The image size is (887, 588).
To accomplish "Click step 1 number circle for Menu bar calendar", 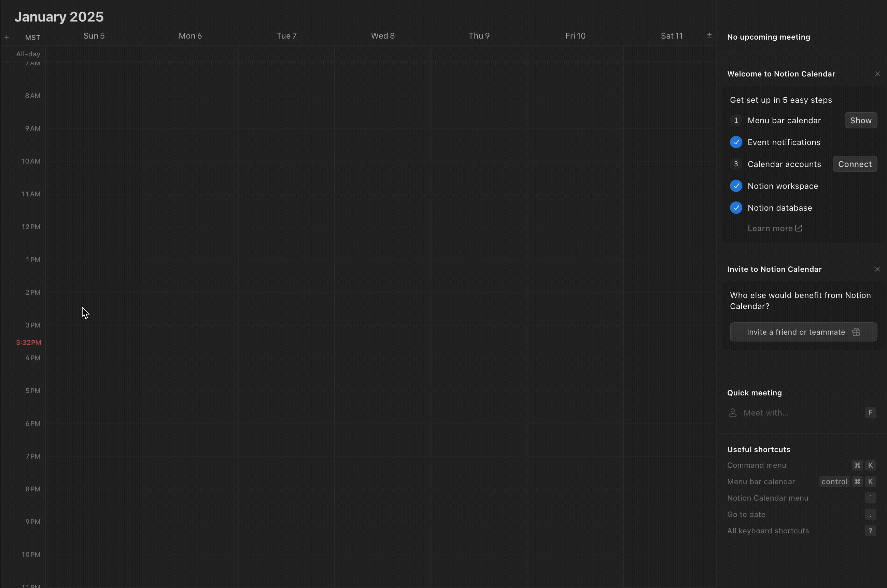I will pyautogui.click(x=735, y=121).
